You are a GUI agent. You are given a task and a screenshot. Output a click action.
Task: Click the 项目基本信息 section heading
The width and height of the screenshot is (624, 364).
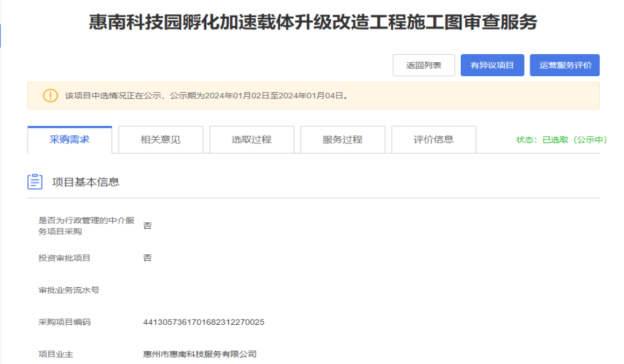pos(85,182)
